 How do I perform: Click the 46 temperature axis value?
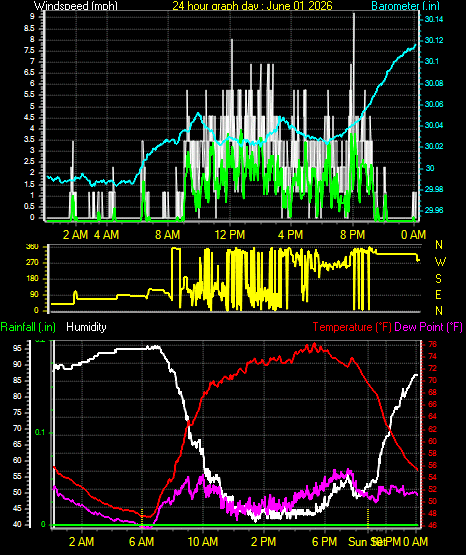(x=432, y=526)
